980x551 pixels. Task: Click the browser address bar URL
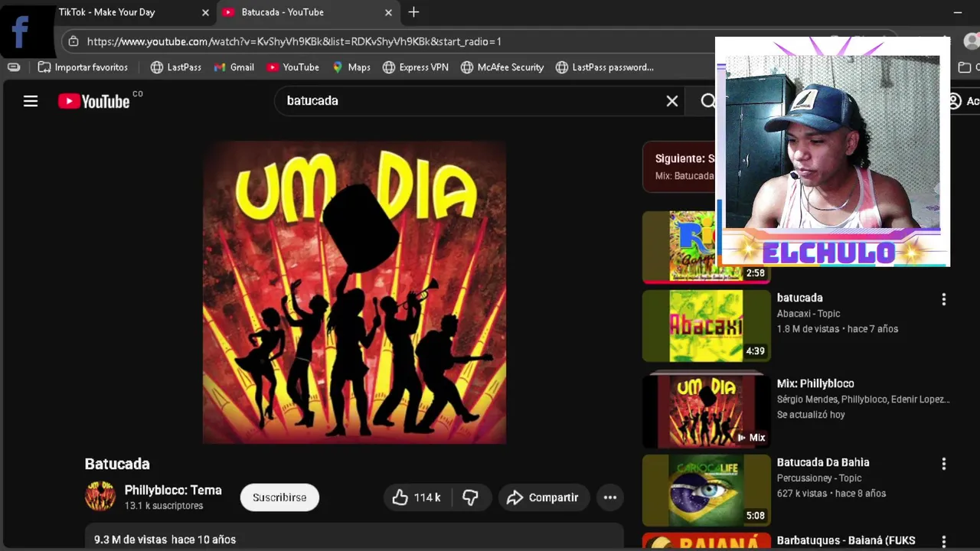click(x=294, y=41)
